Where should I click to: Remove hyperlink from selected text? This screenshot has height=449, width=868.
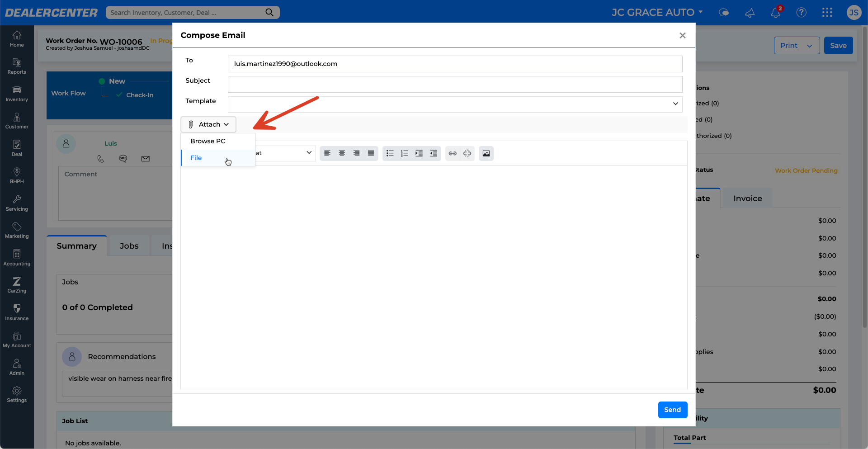point(467,153)
